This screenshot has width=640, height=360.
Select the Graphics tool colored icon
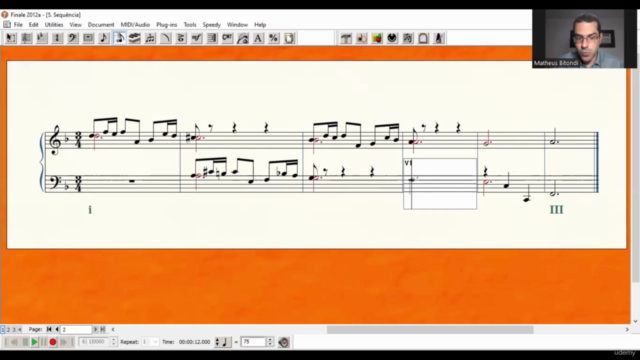click(x=377, y=38)
